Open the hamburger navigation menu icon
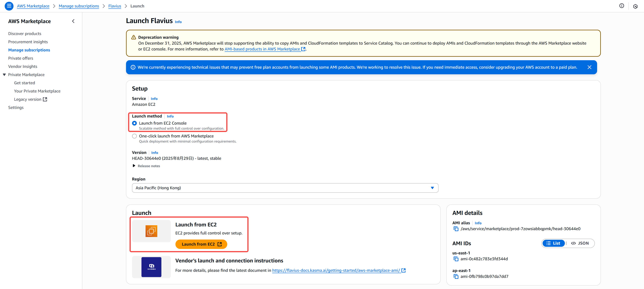 9,6
